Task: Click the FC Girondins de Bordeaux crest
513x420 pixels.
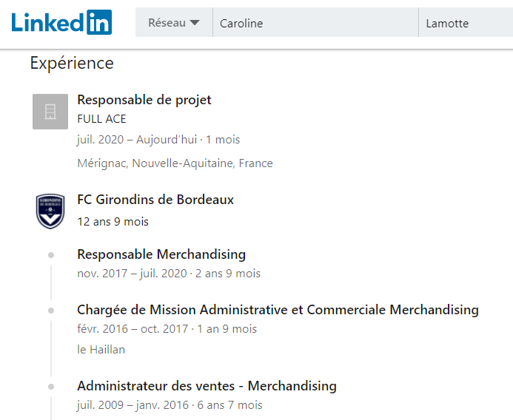Action: pyautogui.click(x=50, y=211)
